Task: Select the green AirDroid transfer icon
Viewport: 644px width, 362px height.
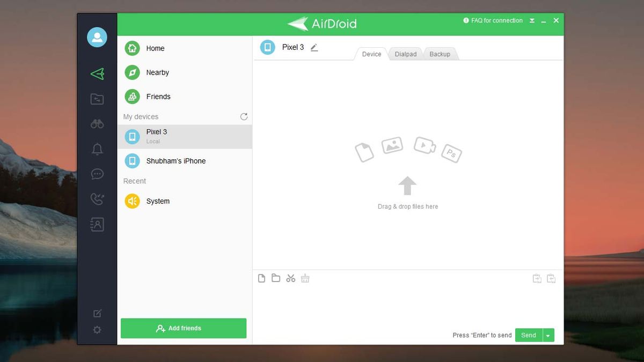Action: 97,73
